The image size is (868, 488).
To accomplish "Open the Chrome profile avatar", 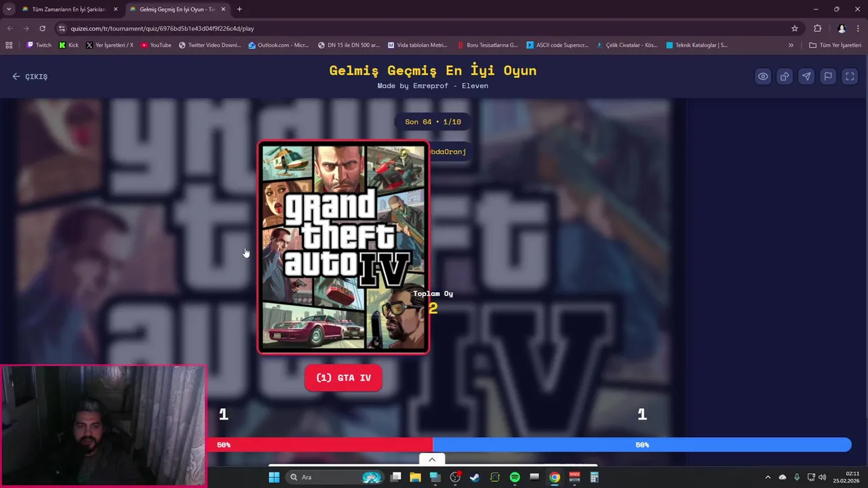I will [x=842, y=28].
